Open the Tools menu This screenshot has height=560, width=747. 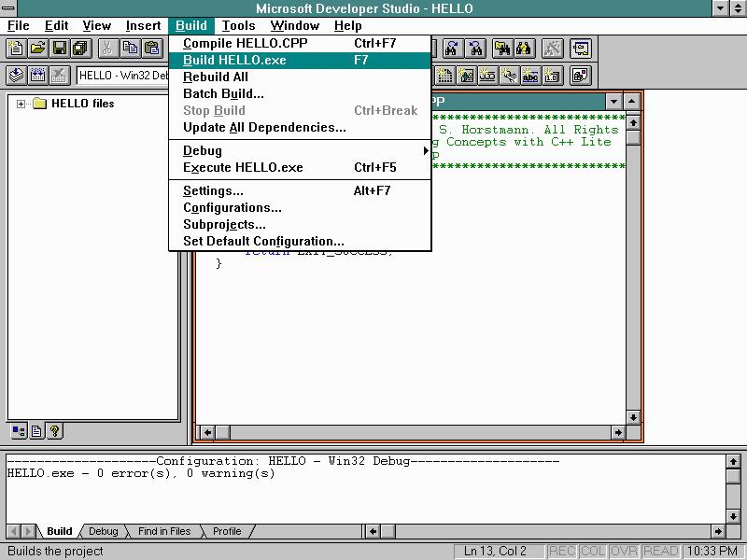coord(238,25)
